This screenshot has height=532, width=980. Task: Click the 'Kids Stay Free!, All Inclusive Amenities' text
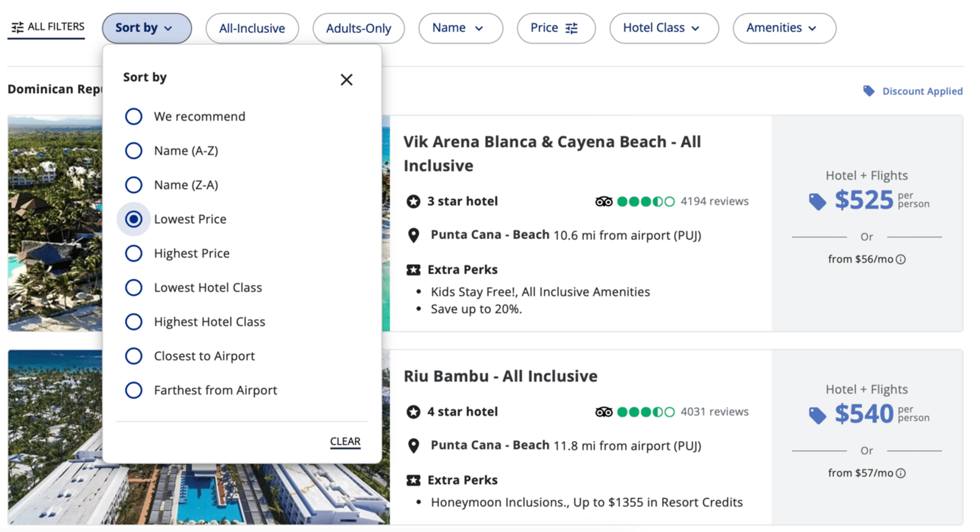(x=540, y=292)
